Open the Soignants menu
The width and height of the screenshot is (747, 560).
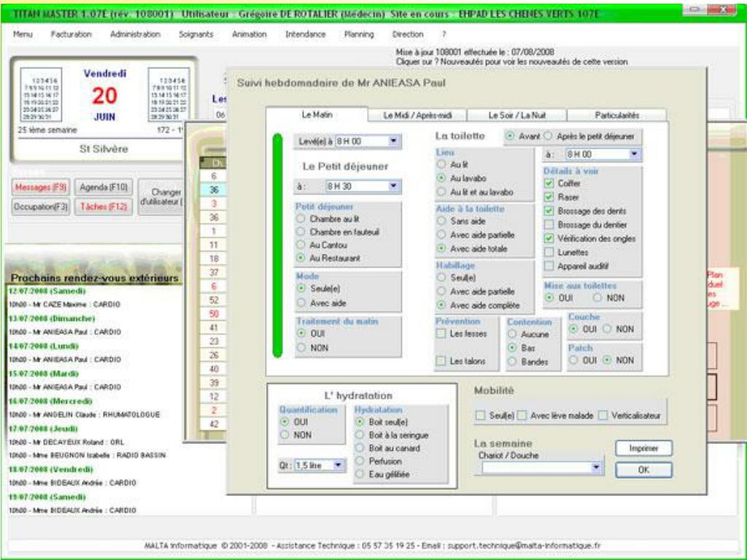tap(196, 34)
